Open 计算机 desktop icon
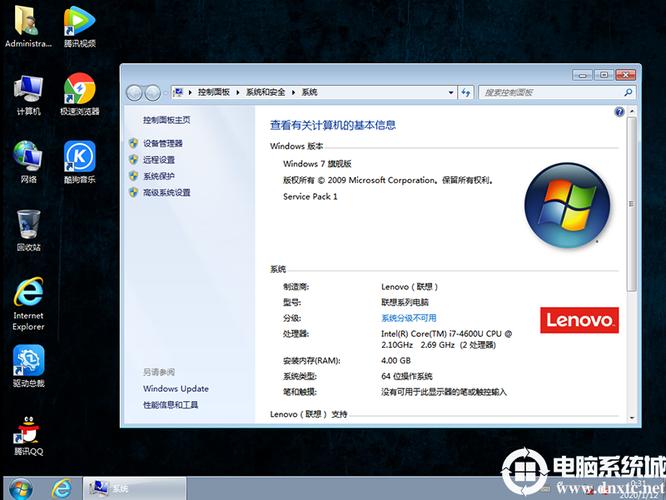This screenshot has height=500, width=666. pyautogui.click(x=28, y=94)
